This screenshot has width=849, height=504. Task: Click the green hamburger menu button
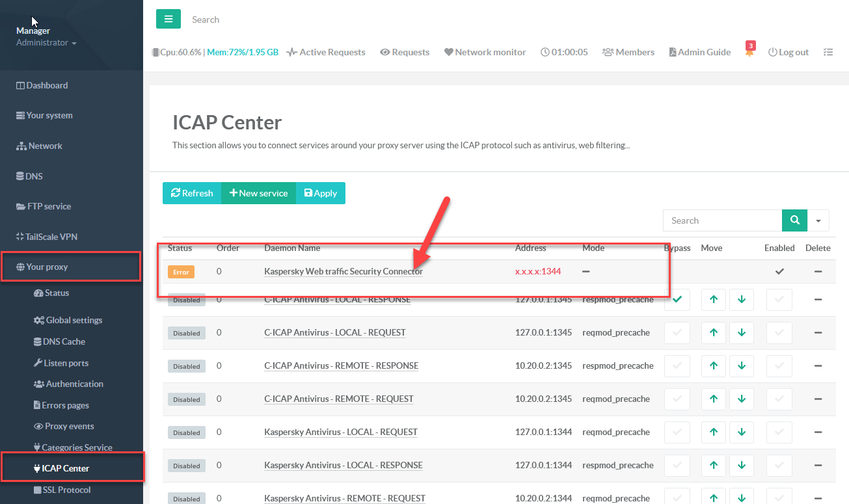click(168, 19)
